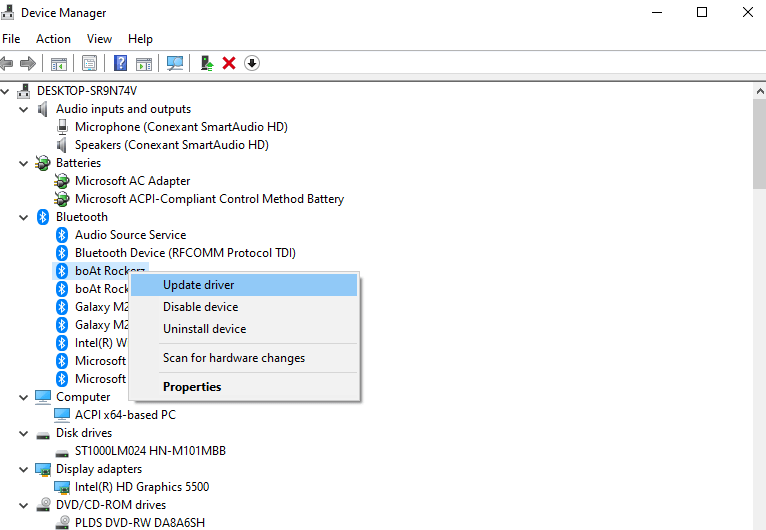Choose Disable device from context menu
766x530 pixels.
point(244,307)
